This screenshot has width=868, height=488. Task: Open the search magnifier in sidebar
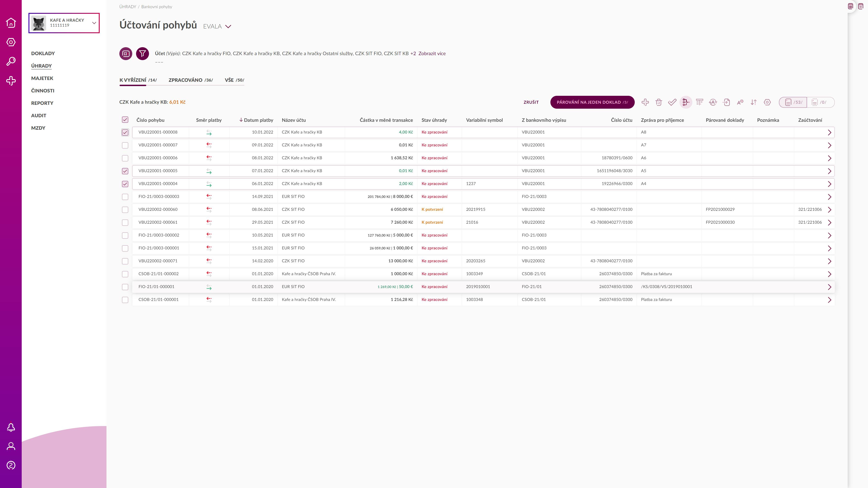pos(11,61)
